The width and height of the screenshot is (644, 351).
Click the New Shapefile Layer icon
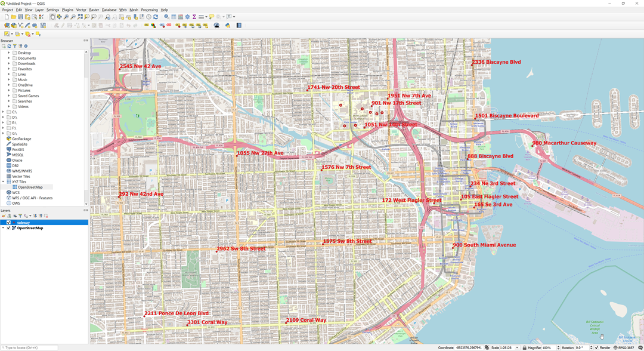[20, 26]
